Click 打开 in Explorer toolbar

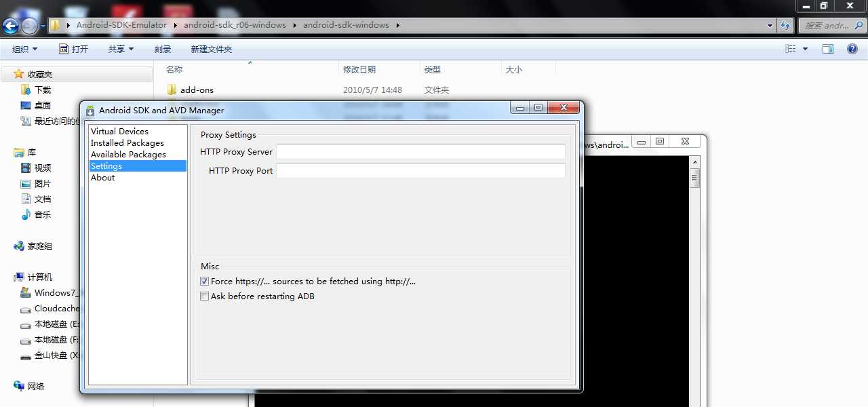click(x=73, y=49)
